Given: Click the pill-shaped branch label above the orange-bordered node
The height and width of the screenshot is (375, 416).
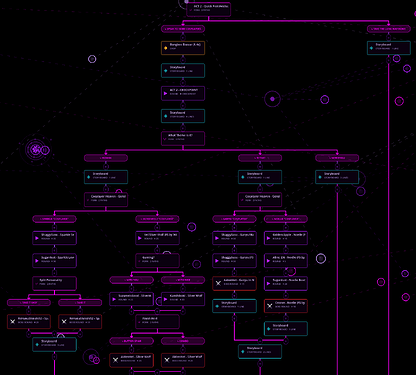Looking at the screenshot, I should pos(183,29).
